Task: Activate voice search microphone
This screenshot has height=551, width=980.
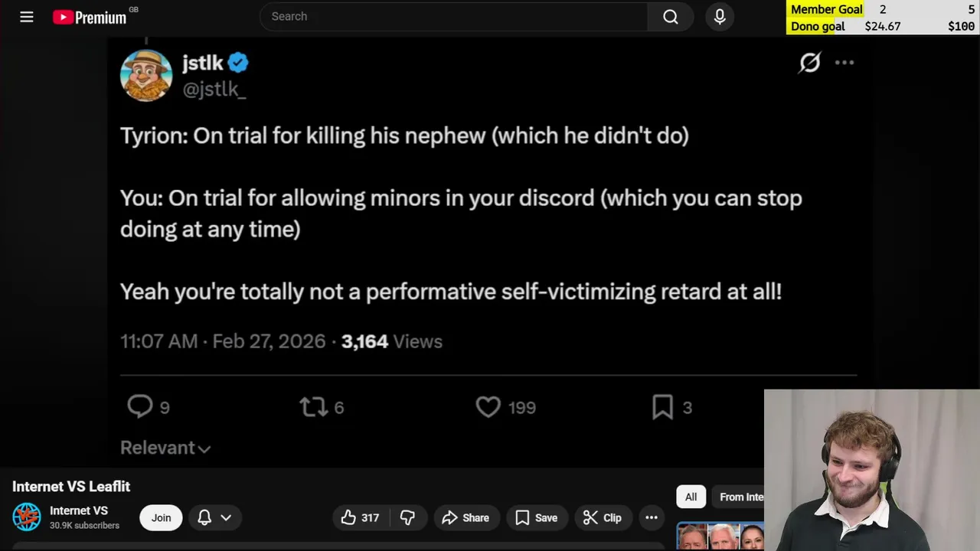Action: click(x=720, y=17)
